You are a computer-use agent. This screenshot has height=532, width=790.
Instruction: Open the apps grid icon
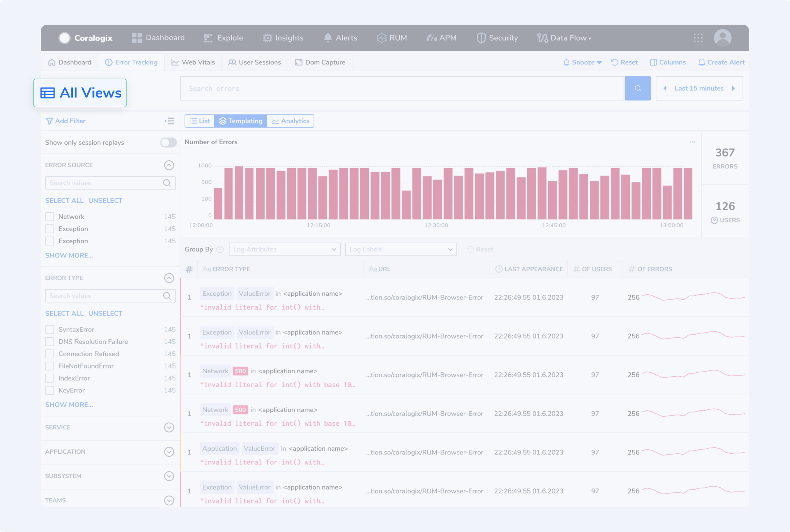(x=698, y=38)
